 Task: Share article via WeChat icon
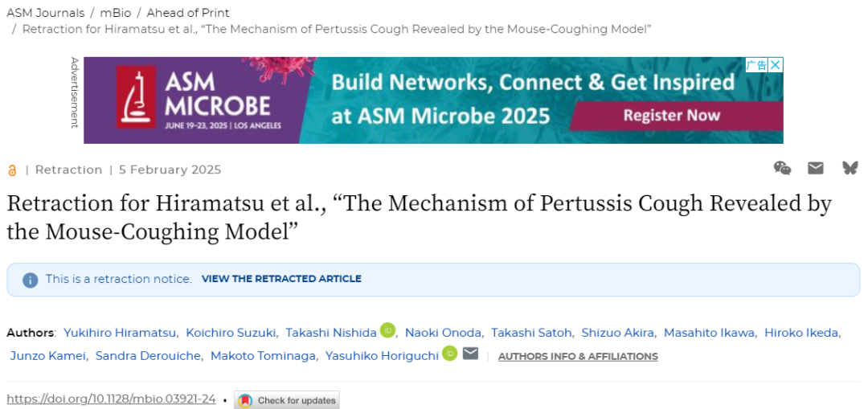point(782,168)
